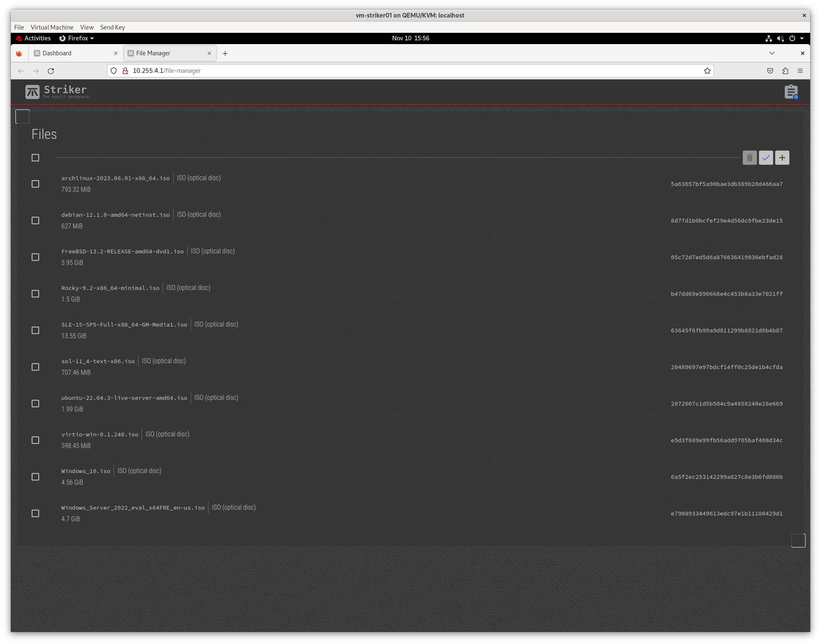Click the Windows_10.iso file name
The image size is (821, 644).
click(x=86, y=471)
